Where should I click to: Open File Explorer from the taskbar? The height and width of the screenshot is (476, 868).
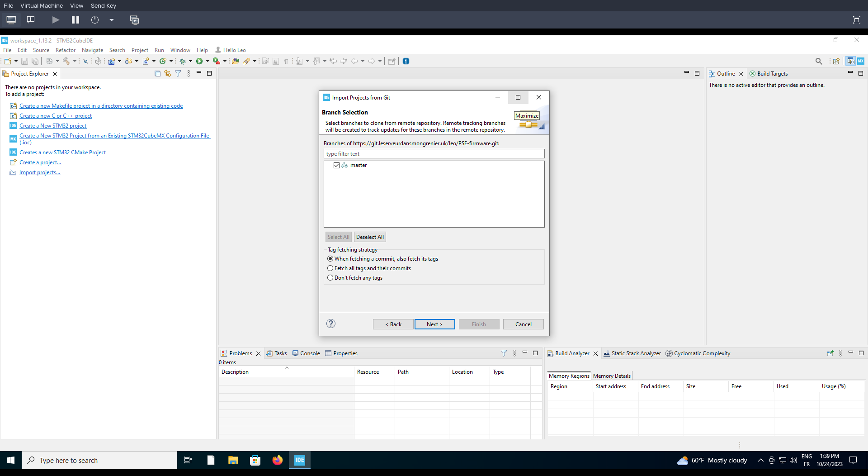coord(233,460)
